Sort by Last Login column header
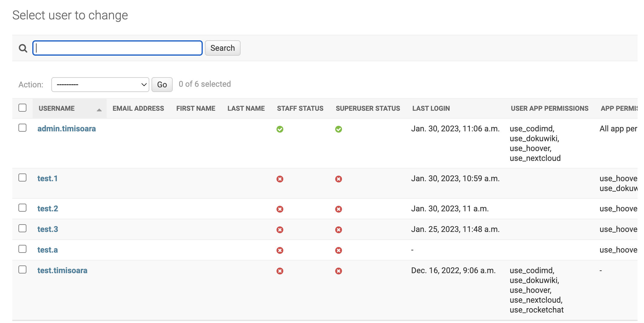Image resolution: width=644 pixels, height=323 pixels. tap(431, 109)
